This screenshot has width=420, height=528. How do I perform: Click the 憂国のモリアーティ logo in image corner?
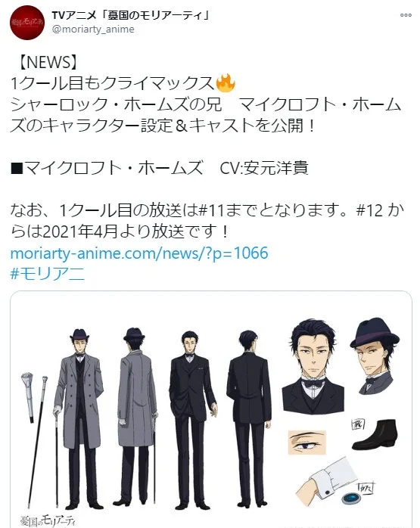click(x=48, y=520)
